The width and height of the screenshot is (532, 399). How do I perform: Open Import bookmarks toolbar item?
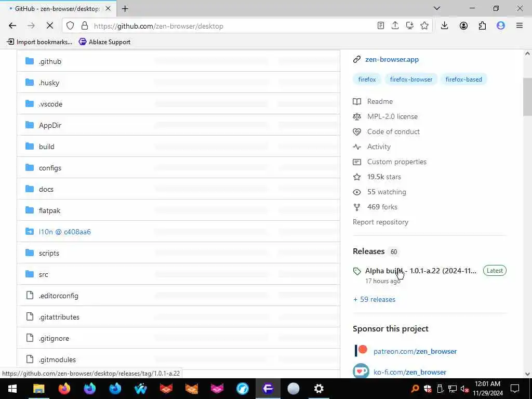[x=39, y=42]
